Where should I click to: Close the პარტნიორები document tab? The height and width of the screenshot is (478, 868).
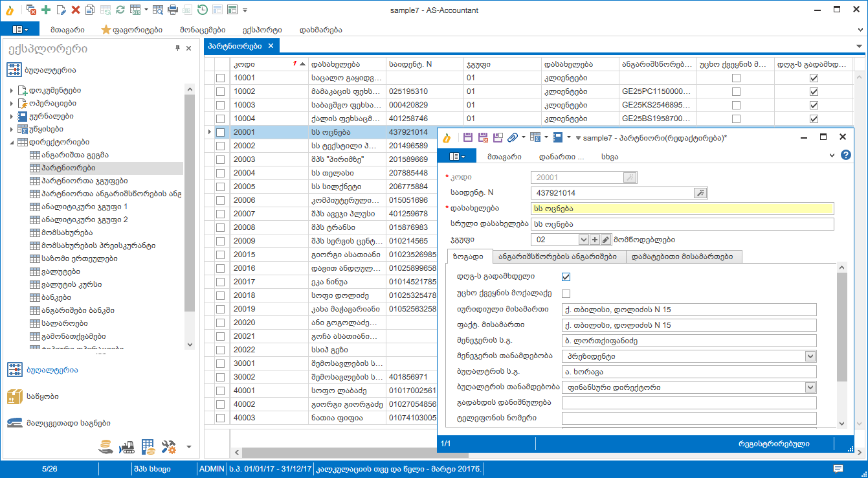271,45
